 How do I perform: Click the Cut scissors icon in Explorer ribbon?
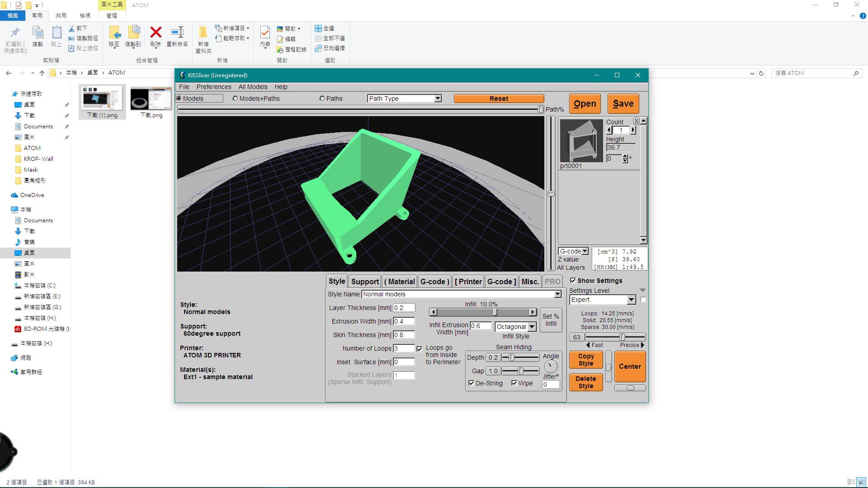pos(71,28)
